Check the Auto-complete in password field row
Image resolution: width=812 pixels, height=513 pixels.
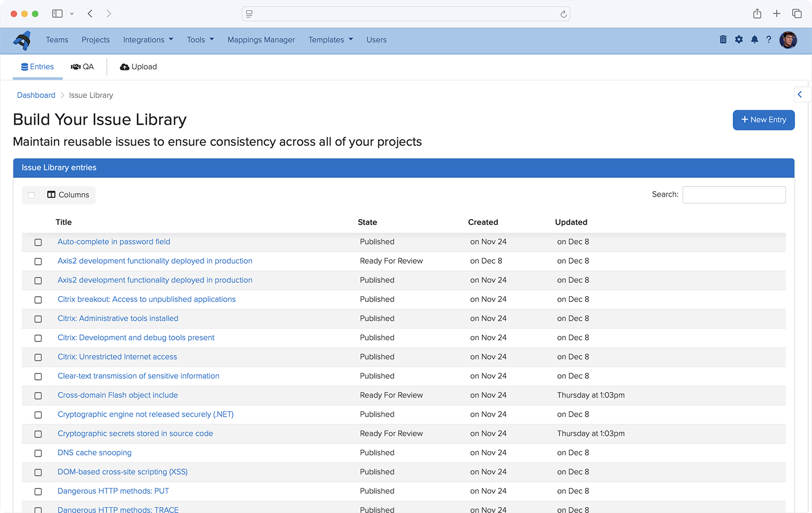[38, 242]
